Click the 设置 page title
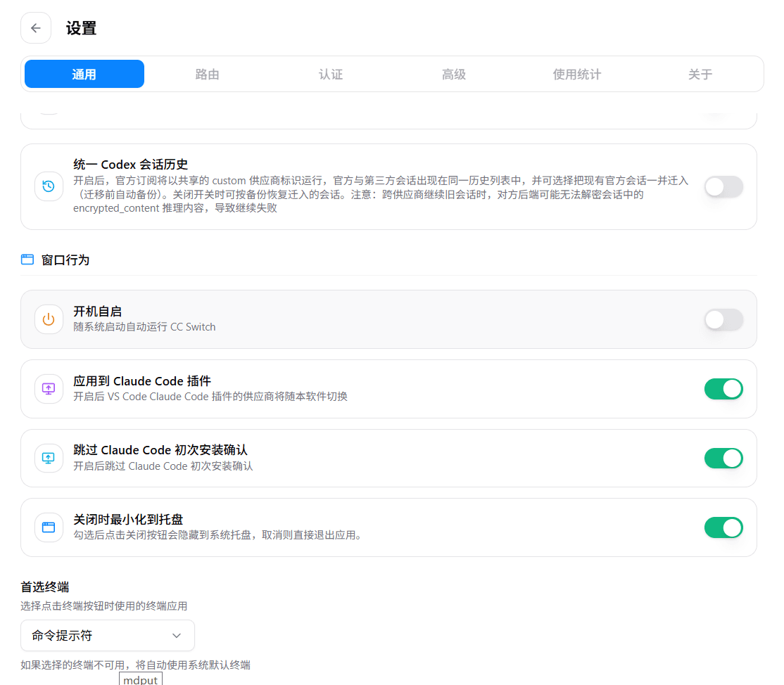 coord(81,28)
